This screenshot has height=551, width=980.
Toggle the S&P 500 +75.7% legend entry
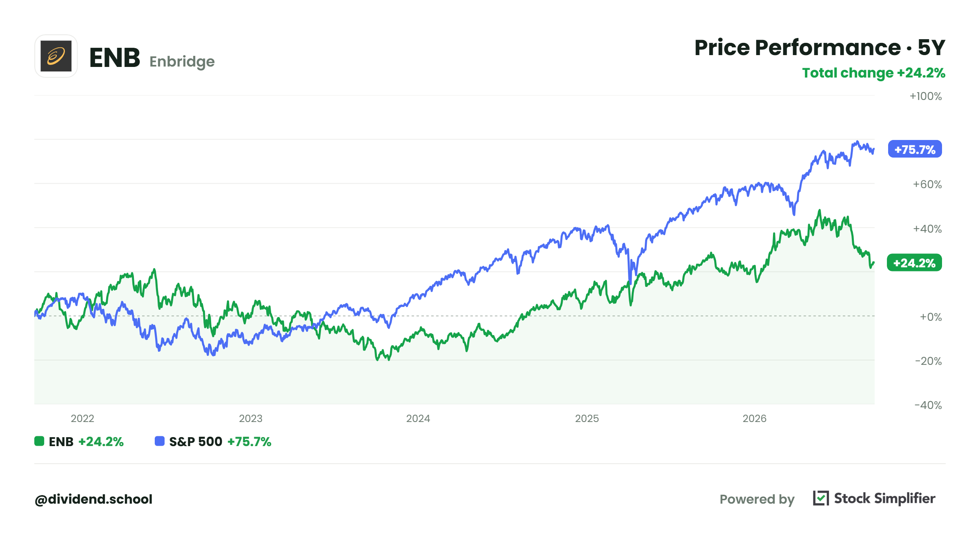pyautogui.click(x=213, y=442)
